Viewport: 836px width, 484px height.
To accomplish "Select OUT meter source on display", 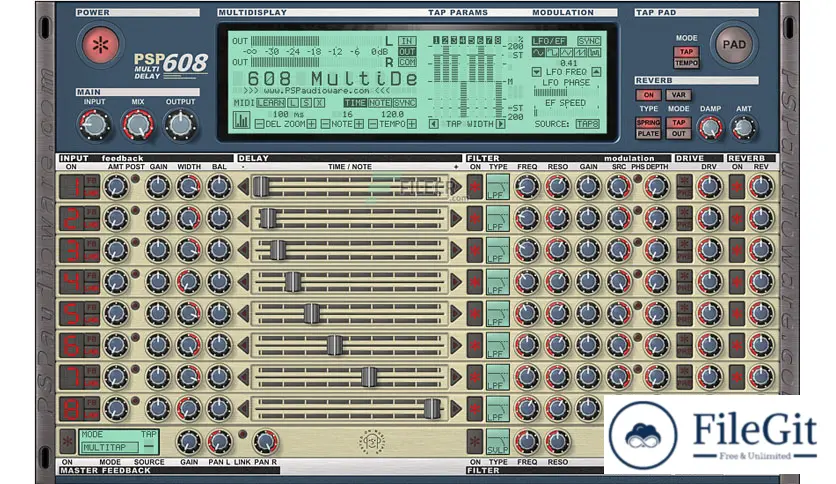I will point(407,52).
